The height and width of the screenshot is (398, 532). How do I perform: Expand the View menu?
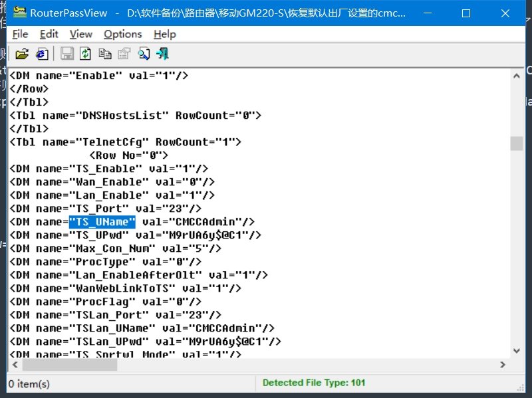coord(80,34)
